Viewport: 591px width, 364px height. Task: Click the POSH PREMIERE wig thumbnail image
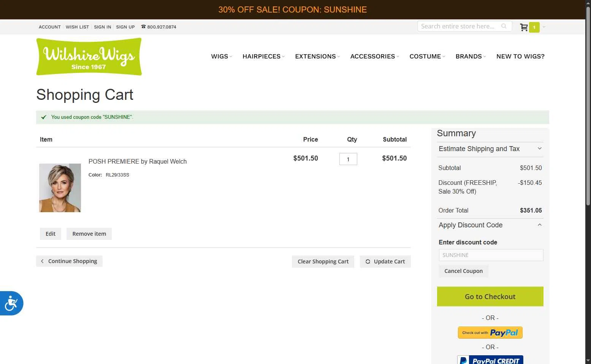60,188
